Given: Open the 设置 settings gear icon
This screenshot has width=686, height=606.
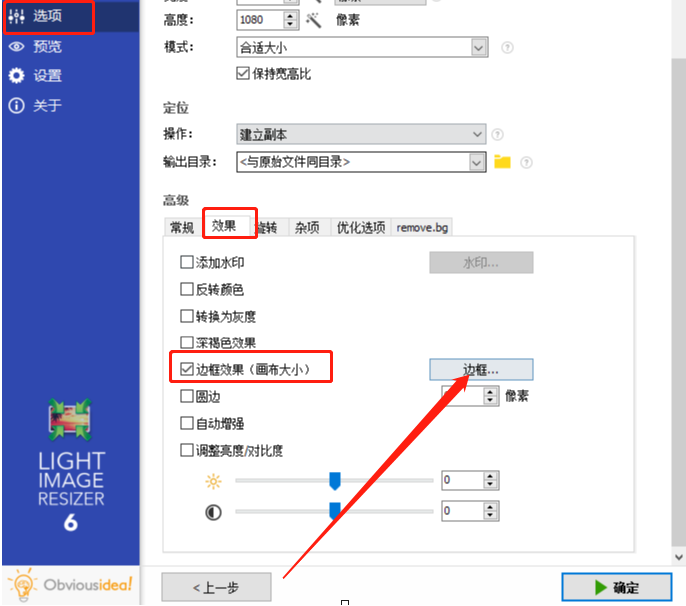Looking at the screenshot, I should pyautogui.click(x=17, y=76).
